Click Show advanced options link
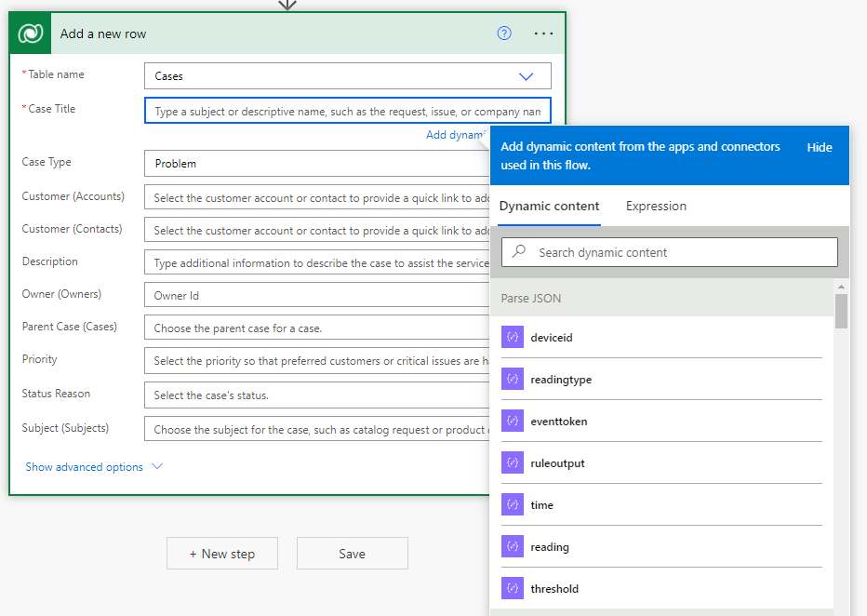 [84, 467]
